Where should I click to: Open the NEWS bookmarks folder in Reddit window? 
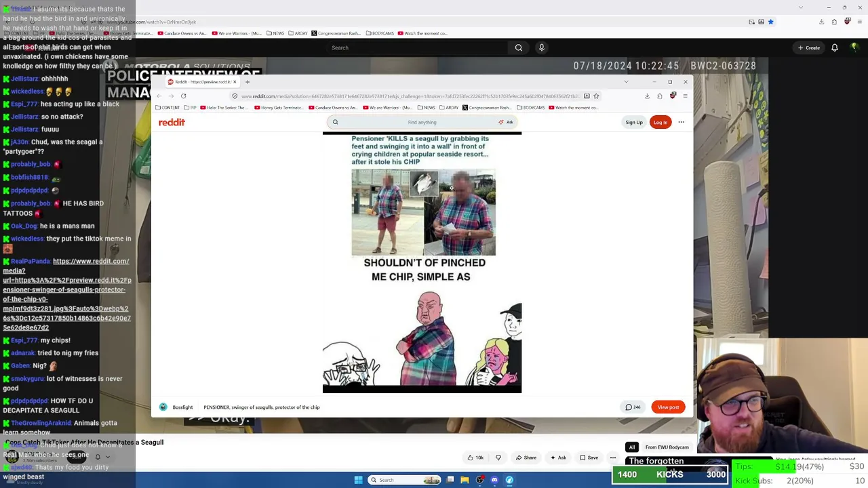[427, 108]
